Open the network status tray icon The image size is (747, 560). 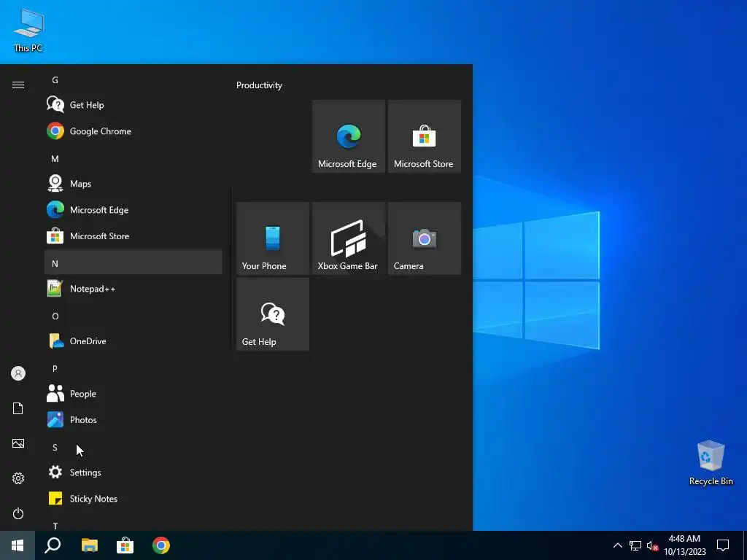tap(635, 545)
